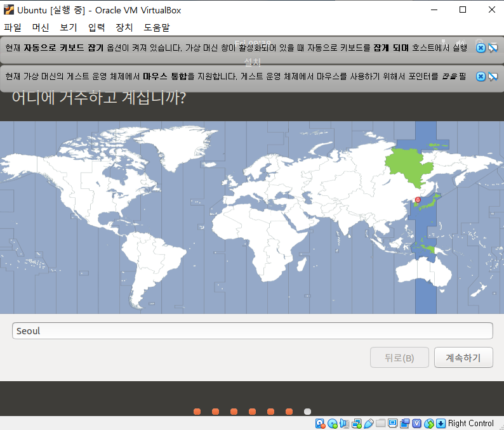
Task: Click the audio status icon
Action: (344, 424)
